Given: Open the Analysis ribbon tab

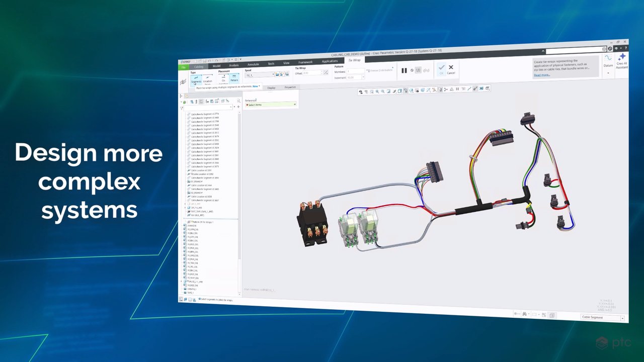Looking at the screenshot, I should point(234,65).
